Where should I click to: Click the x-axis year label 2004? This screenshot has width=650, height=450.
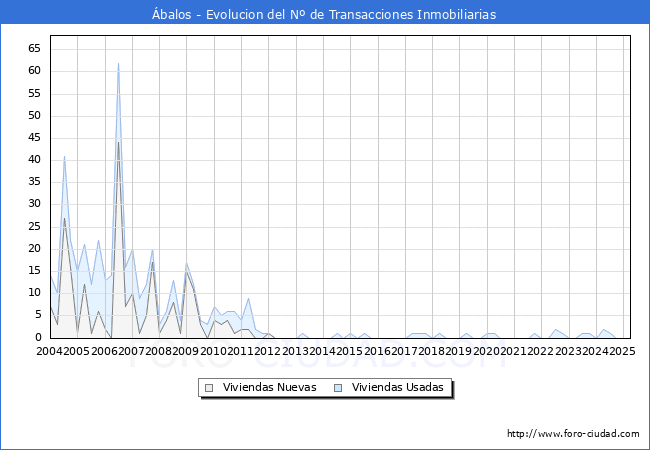[x=50, y=351]
